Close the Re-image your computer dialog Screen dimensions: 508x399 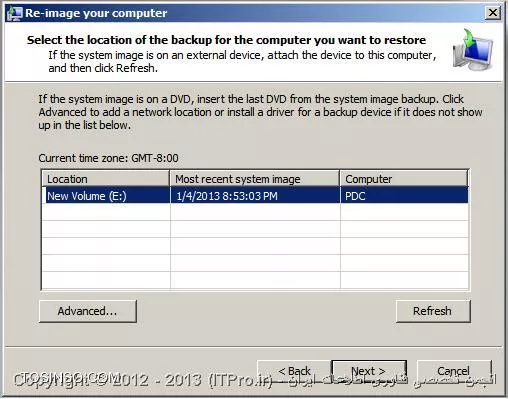tap(493, 13)
